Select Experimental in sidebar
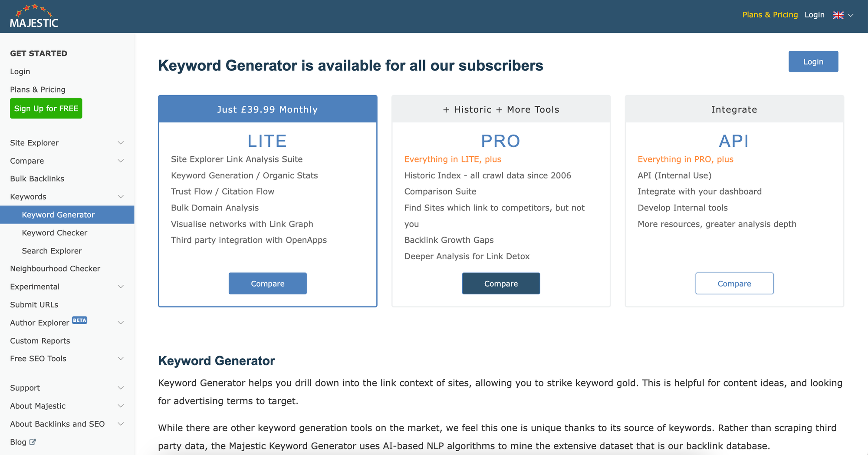 coord(35,287)
